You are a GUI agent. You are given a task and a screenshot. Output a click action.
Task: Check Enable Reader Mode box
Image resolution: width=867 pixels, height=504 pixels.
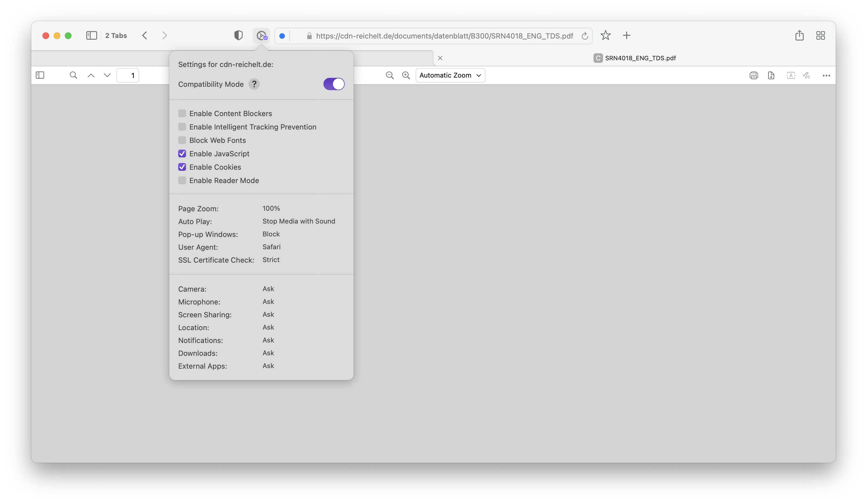tap(182, 180)
